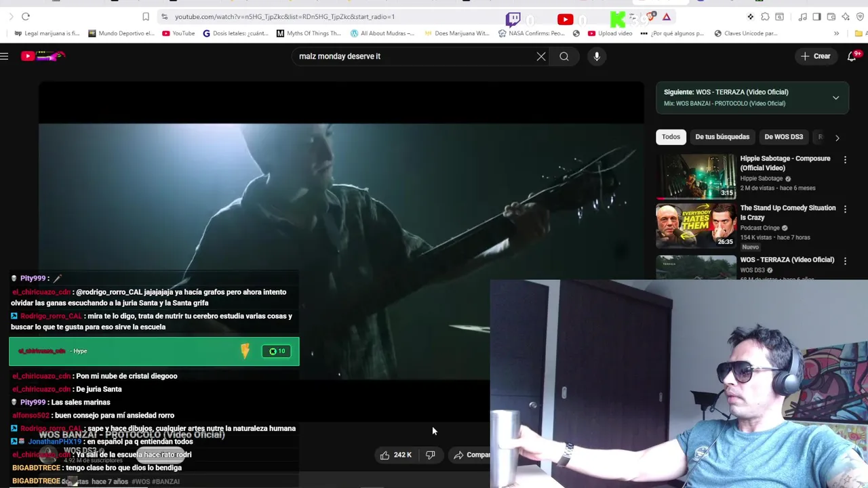Open the Claves Unicode bookmark
The height and width of the screenshot is (488, 868).
[746, 33]
